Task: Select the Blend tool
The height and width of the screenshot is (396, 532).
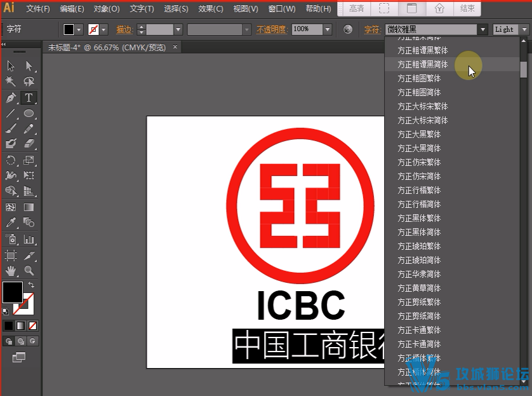Action: click(x=29, y=222)
